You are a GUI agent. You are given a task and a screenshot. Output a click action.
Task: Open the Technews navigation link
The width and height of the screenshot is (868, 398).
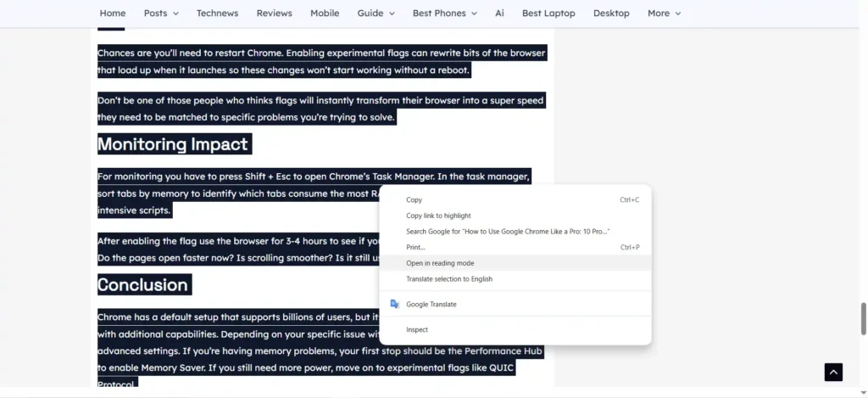click(217, 14)
